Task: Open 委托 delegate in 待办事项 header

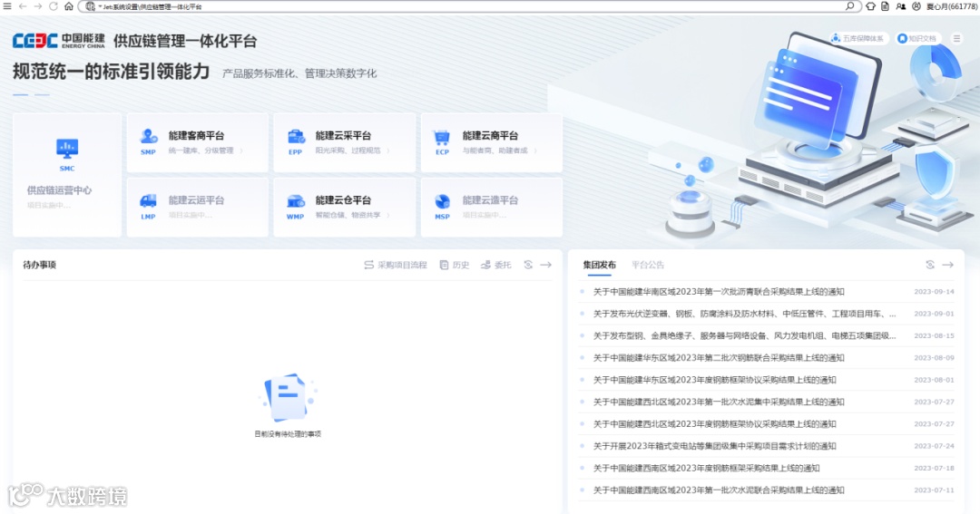Action: [496, 265]
